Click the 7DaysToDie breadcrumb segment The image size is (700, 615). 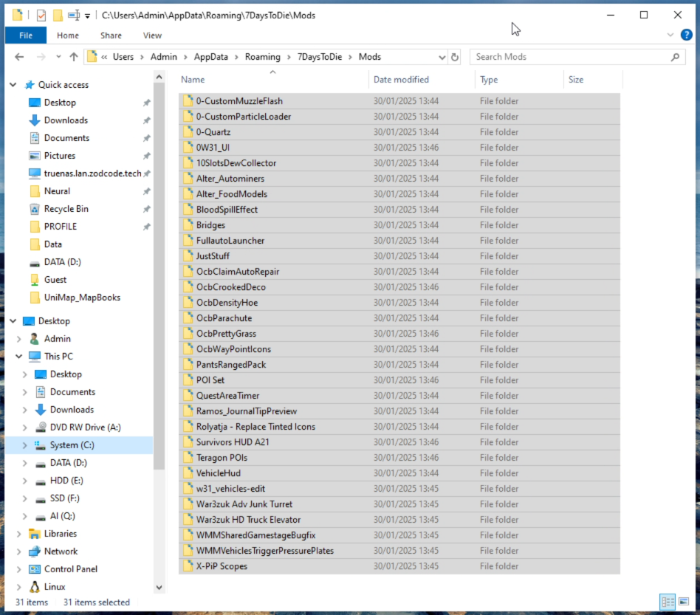(x=320, y=57)
